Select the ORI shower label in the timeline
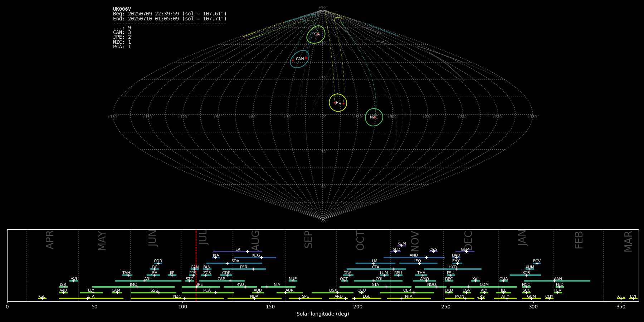The height and width of the screenshot is (322, 644). tap(379, 279)
